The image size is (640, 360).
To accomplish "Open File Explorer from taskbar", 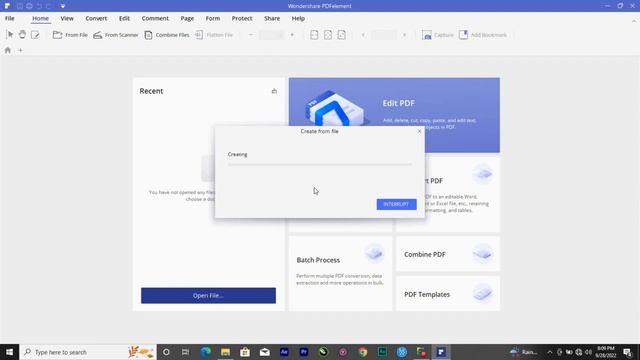I will click(x=225, y=352).
